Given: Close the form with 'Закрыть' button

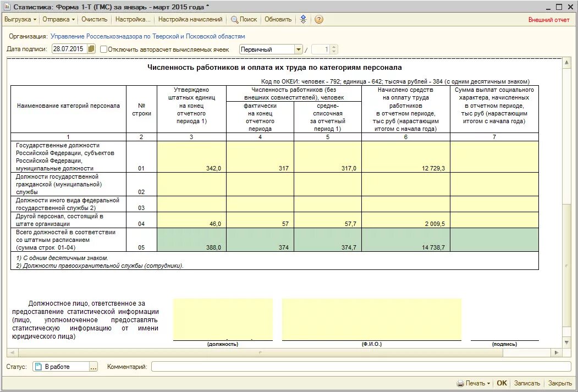Looking at the screenshot, I should coord(559,383).
